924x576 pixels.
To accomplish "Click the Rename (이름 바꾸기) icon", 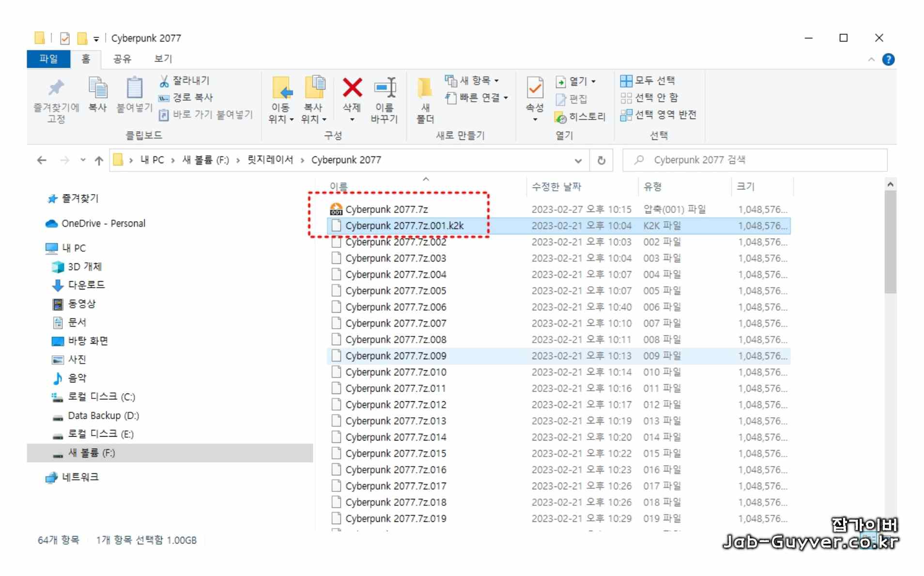I will 385,88.
